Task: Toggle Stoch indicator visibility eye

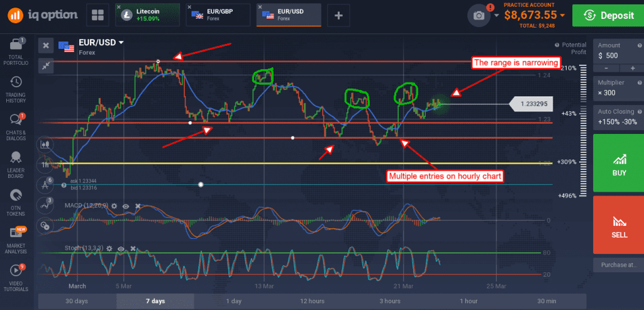Action: (x=121, y=248)
